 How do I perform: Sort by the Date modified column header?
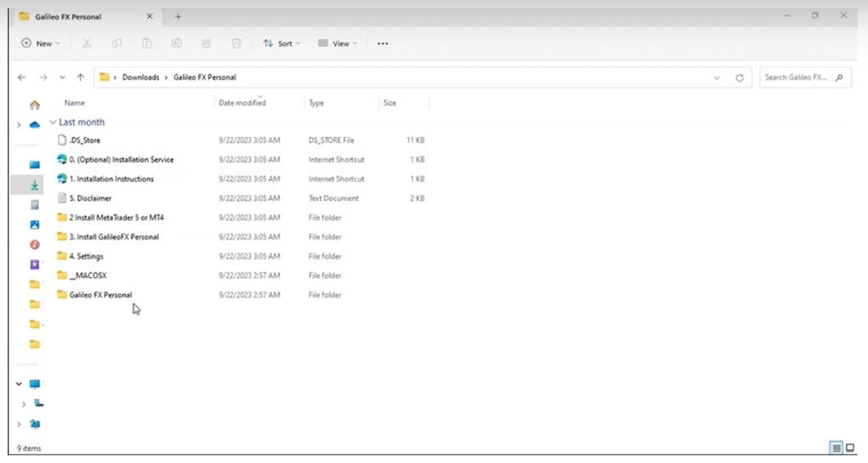coord(243,103)
